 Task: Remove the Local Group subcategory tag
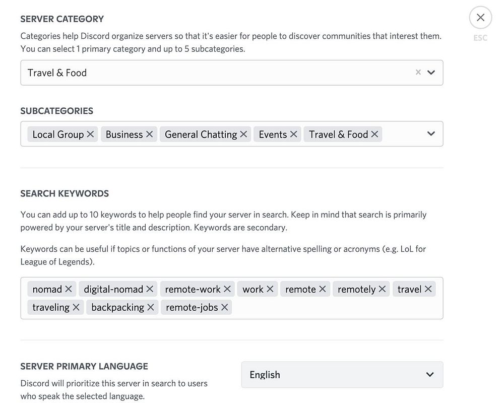(x=91, y=134)
